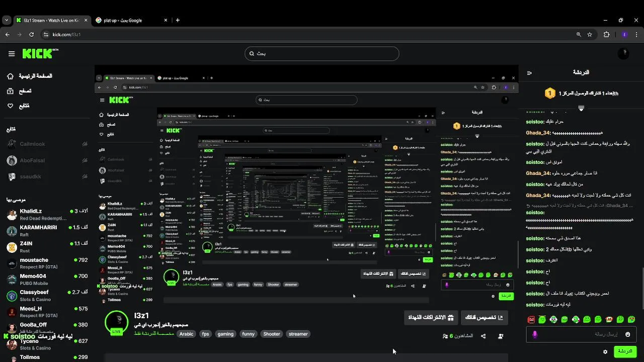Click the browse icon beside تصفح

click(11, 91)
